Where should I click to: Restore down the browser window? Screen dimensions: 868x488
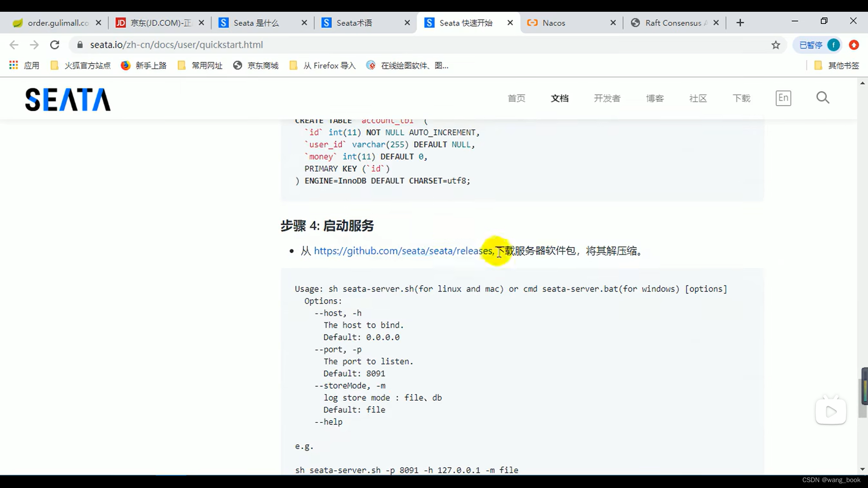824,21
